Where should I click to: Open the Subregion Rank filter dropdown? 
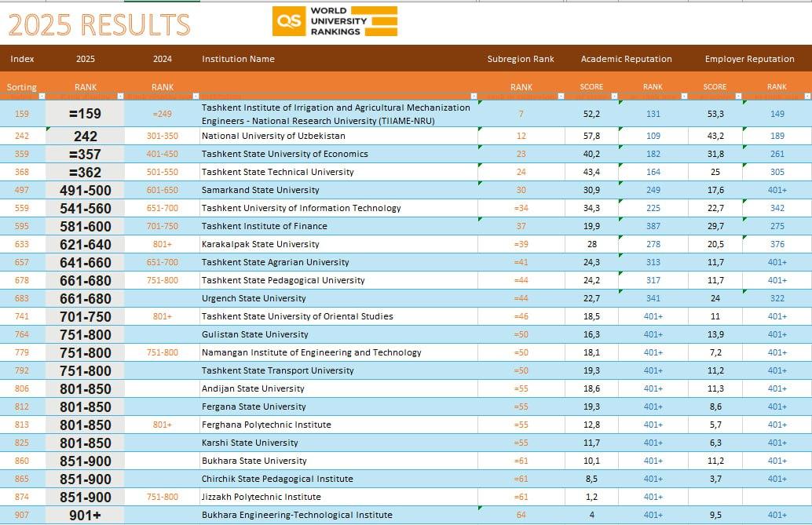tap(560, 97)
